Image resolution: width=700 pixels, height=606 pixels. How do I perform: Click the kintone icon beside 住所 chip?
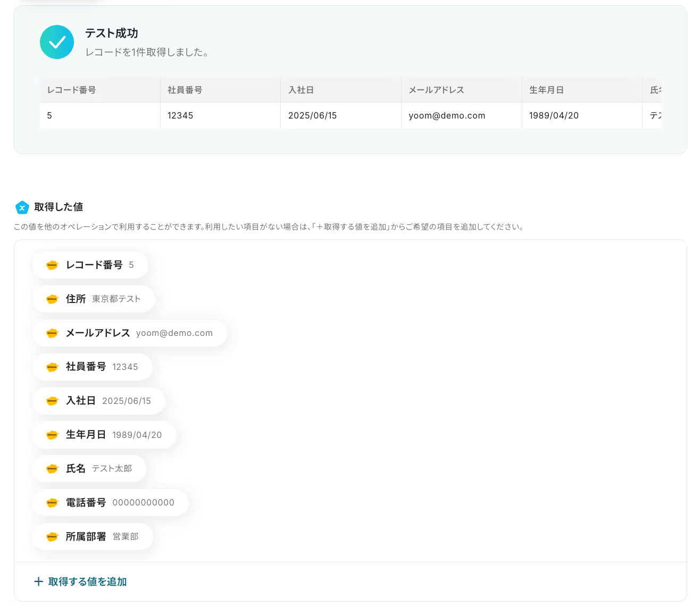[52, 299]
